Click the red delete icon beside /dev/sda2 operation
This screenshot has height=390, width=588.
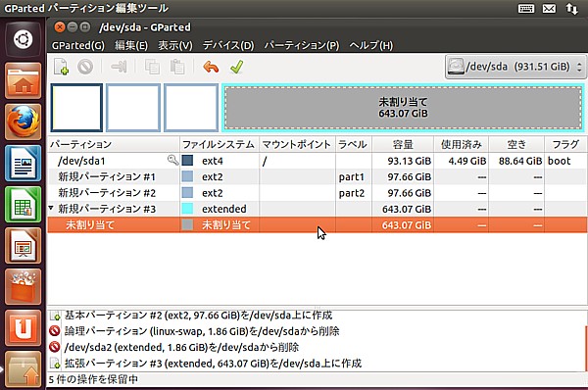pos(55,347)
